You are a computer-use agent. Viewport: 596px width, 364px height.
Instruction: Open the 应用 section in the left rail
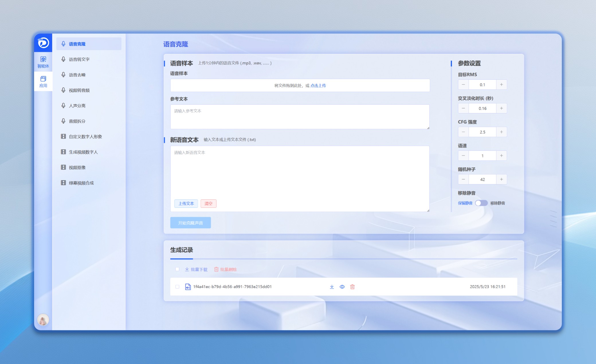[43, 82]
